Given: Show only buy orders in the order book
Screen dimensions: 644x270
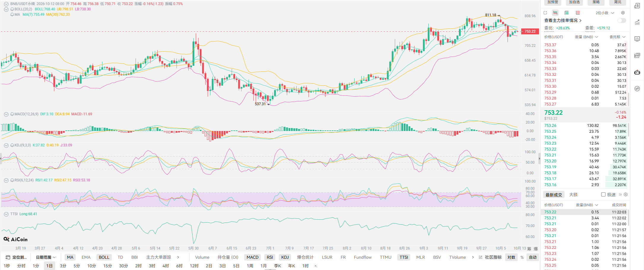Looking at the screenshot, I should pos(567,13).
